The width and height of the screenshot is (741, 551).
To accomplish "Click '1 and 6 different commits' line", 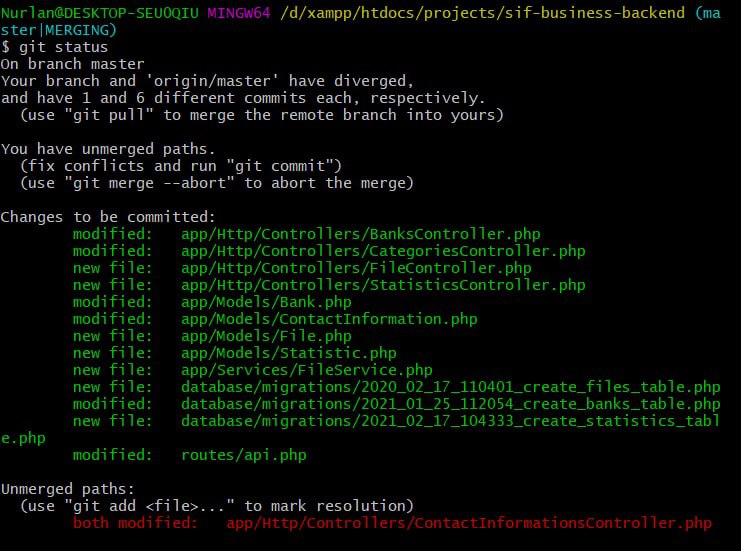I will (243, 98).
